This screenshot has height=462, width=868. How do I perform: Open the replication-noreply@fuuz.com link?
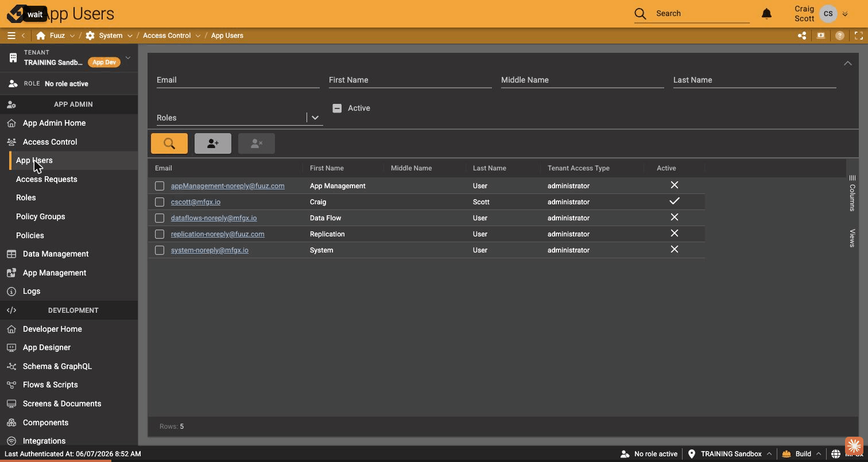click(218, 234)
